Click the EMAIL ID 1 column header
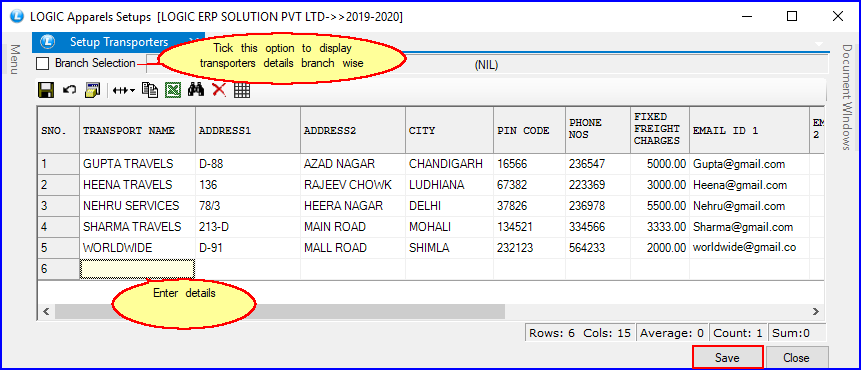 click(x=750, y=130)
